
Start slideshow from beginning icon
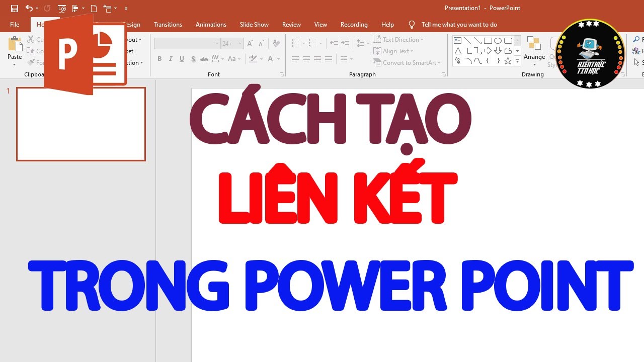coord(62,9)
